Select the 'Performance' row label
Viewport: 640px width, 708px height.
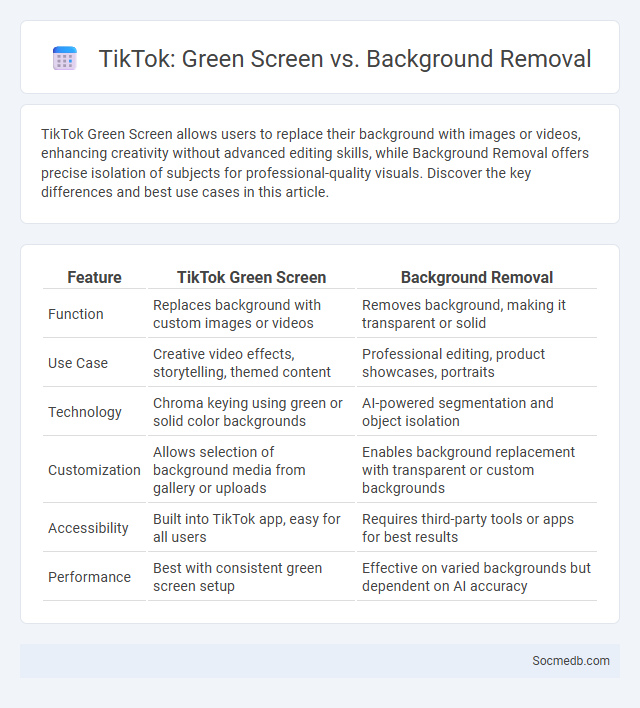coord(89,577)
